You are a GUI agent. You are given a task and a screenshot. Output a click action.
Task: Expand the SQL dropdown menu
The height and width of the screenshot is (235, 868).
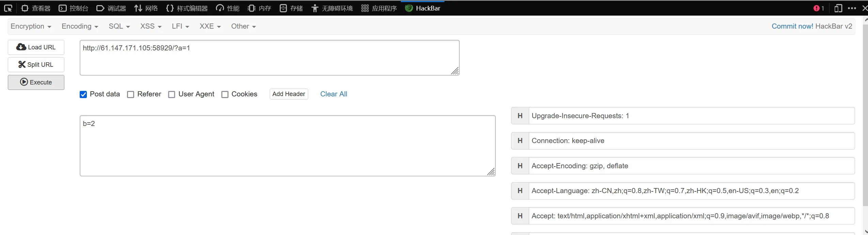119,26
